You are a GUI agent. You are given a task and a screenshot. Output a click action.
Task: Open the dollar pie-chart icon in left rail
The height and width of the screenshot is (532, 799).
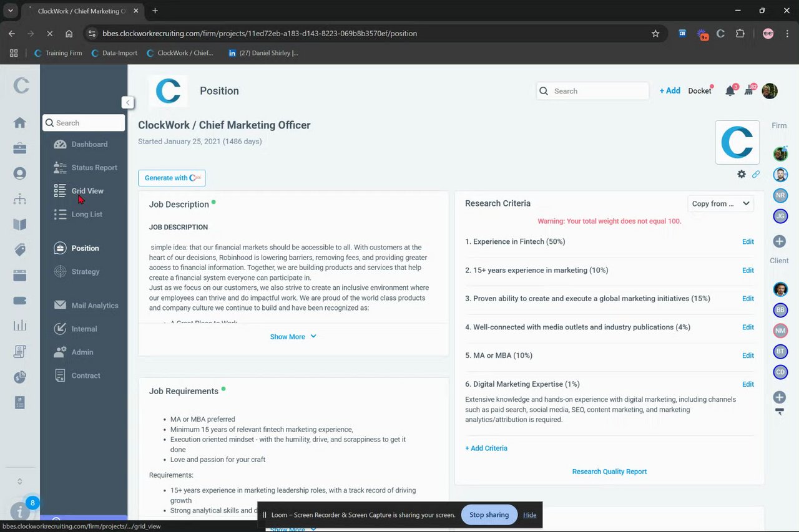[x=20, y=377]
